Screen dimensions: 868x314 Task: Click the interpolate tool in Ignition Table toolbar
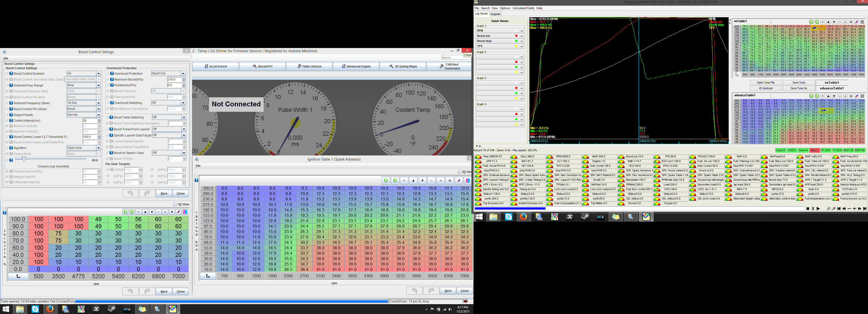[x=459, y=180]
